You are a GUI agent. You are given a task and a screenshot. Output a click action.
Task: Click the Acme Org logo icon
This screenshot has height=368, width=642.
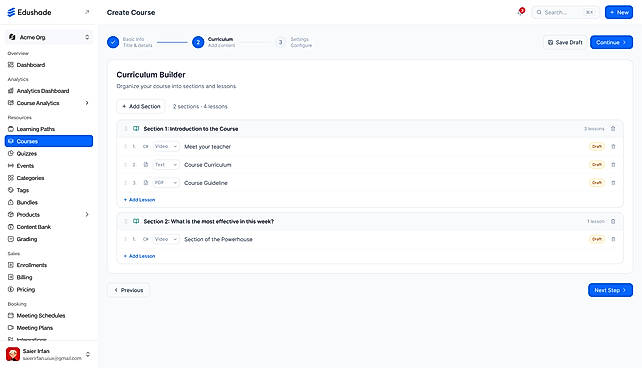12,37
